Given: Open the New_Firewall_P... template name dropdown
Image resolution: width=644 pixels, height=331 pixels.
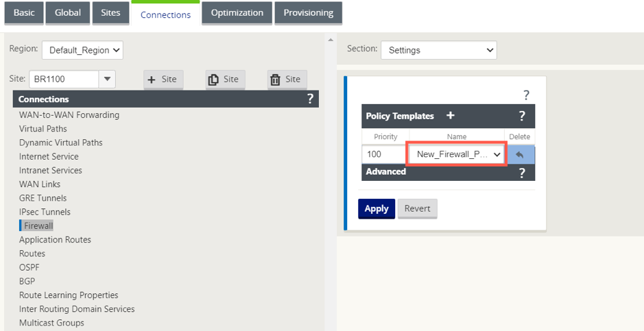Looking at the screenshot, I should 457,155.
